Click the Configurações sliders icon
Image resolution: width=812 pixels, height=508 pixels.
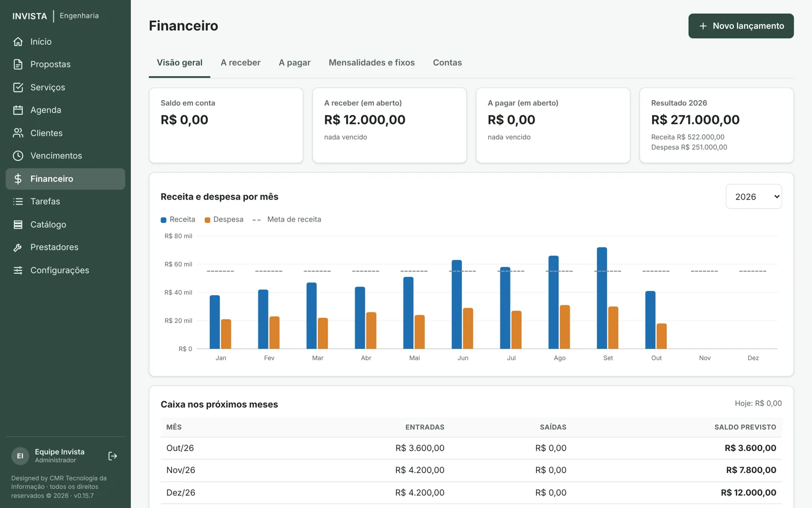click(x=18, y=270)
